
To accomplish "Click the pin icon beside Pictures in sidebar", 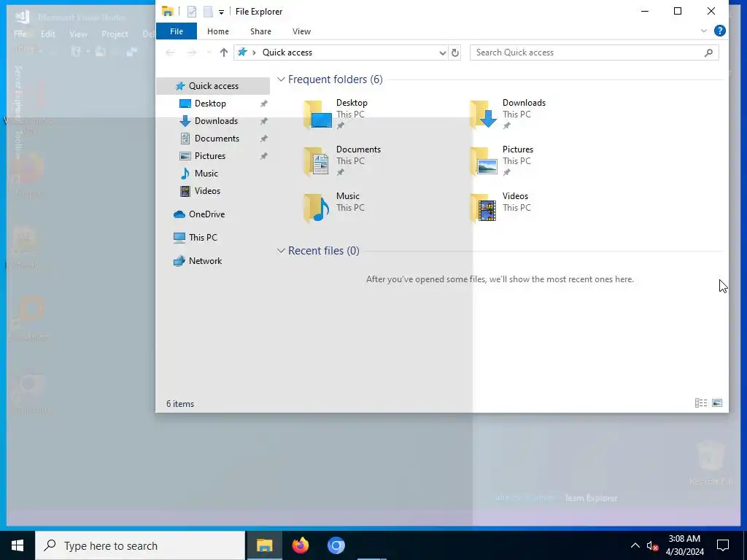I will pos(263,156).
